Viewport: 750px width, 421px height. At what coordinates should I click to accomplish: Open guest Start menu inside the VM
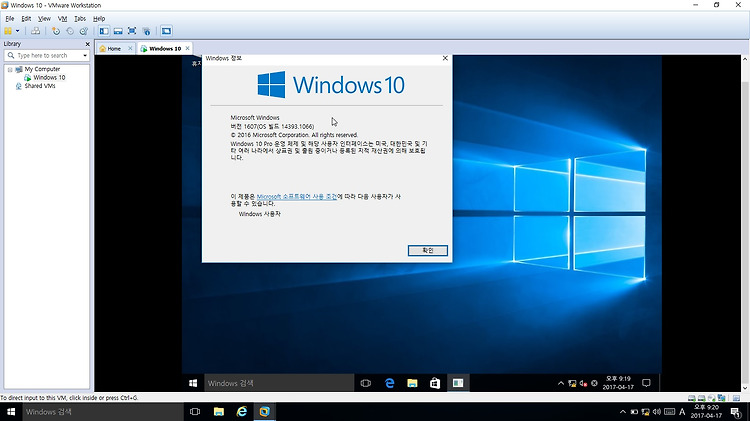(x=193, y=383)
